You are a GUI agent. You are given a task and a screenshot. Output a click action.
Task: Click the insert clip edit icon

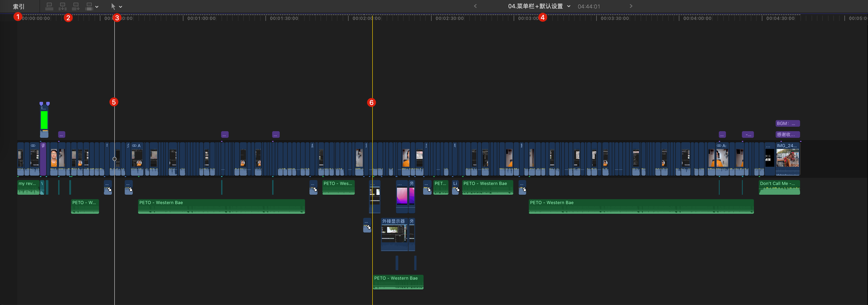point(62,6)
